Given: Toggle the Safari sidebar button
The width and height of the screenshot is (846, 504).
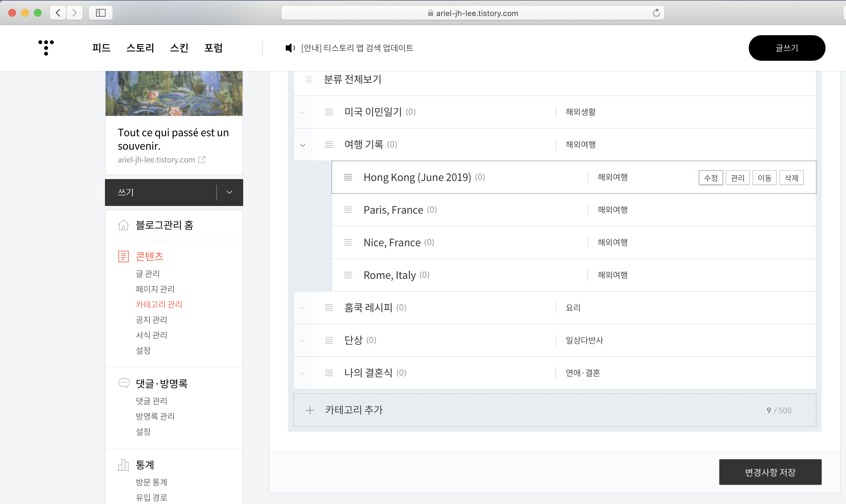Looking at the screenshot, I should pyautogui.click(x=100, y=13).
